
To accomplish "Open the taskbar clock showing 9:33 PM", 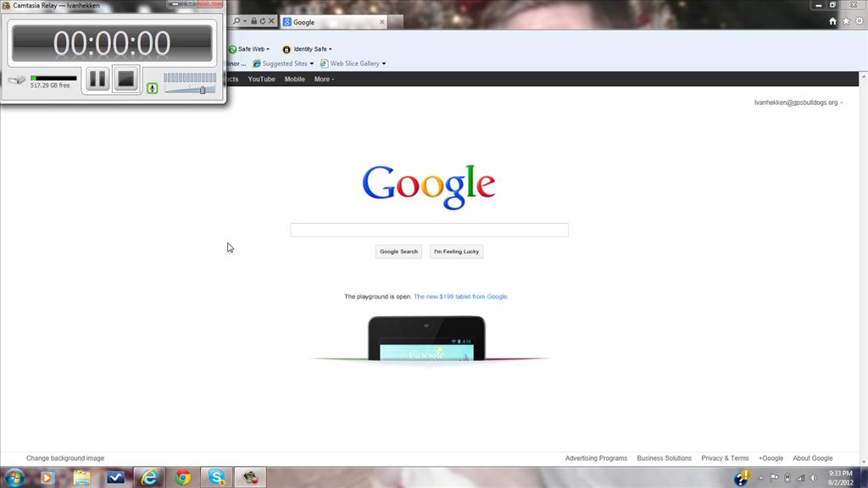I will click(x=840, y=478).
